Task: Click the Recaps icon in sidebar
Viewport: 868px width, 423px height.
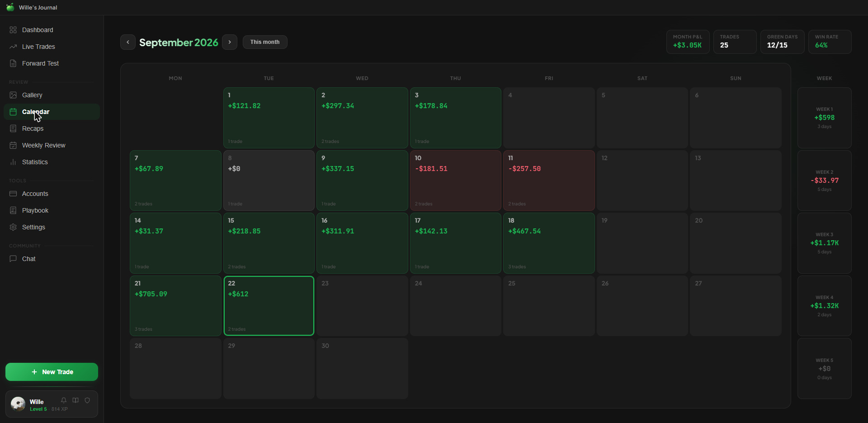Action: [x=13, y=128]
